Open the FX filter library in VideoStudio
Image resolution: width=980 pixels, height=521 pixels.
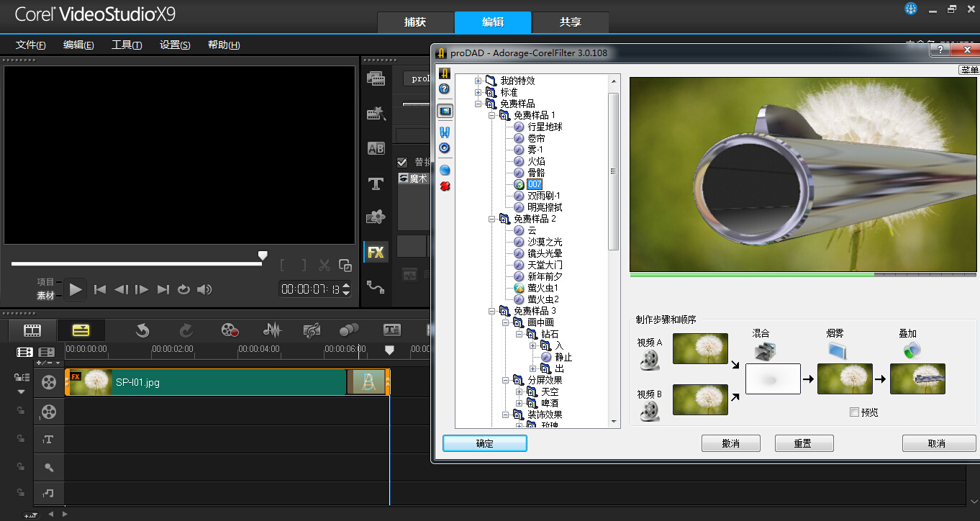click(x=376, y=252)
